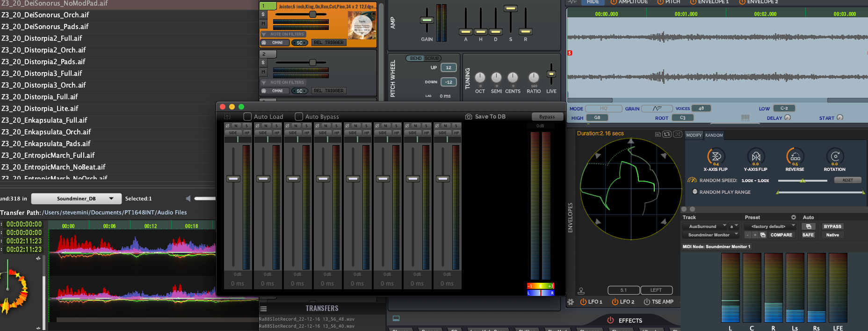Click the pitch wheel UP value field

[448, 68]
